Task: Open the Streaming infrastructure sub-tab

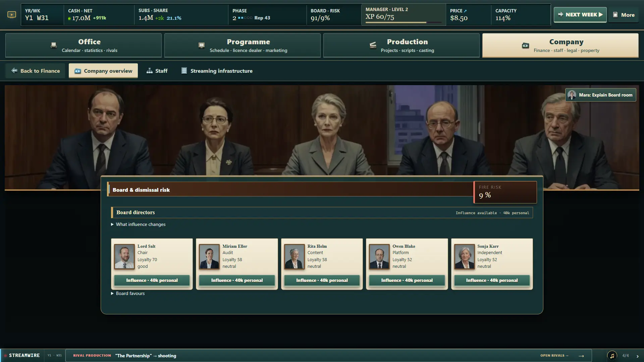Action: [x=217, y=71]
